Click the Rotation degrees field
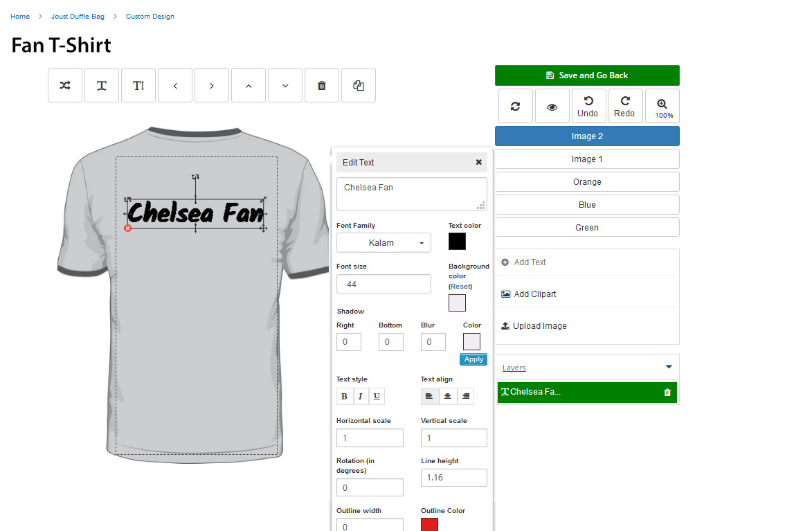 [370, 487]
